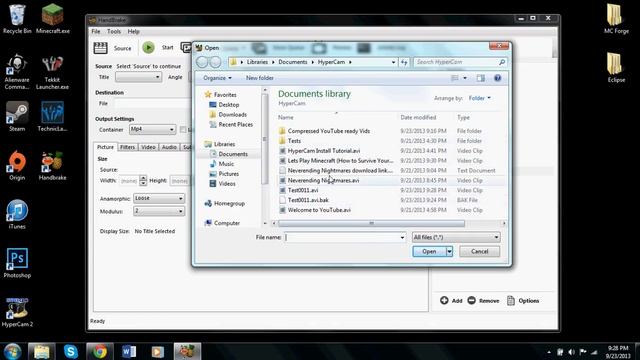Open File Explorer from the taskbar
Viewport: 640px width, 360px height.
[42, 351]
